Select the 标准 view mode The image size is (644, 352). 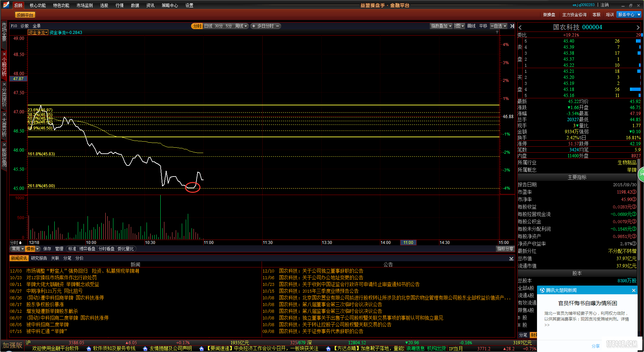[72, 249]
